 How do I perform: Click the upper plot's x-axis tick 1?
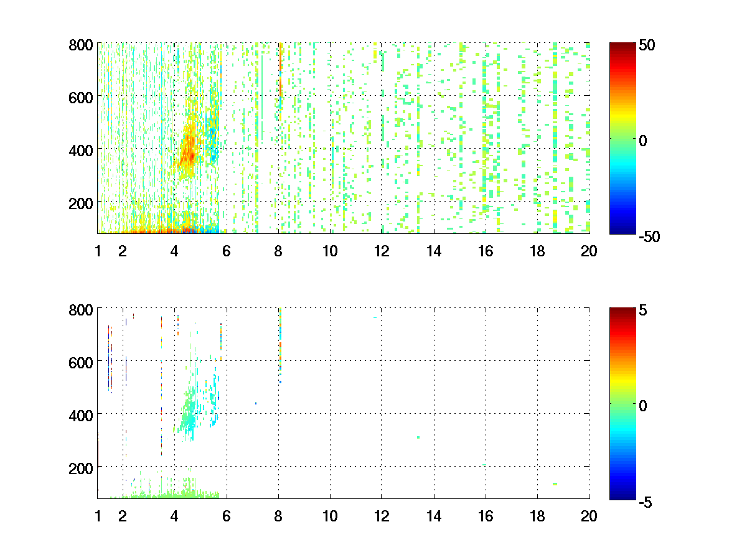tap(98, 251)
